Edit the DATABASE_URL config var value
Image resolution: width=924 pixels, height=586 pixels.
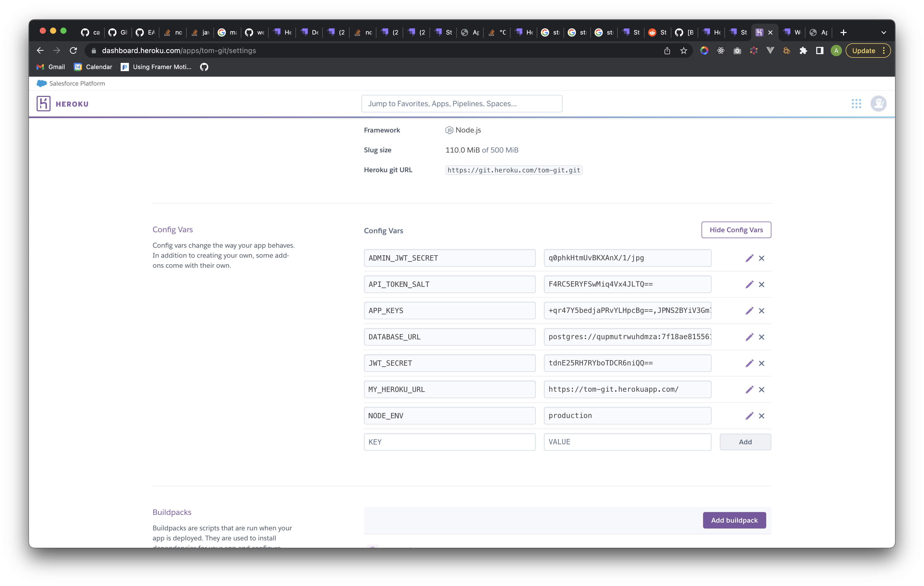click(749, 337)
